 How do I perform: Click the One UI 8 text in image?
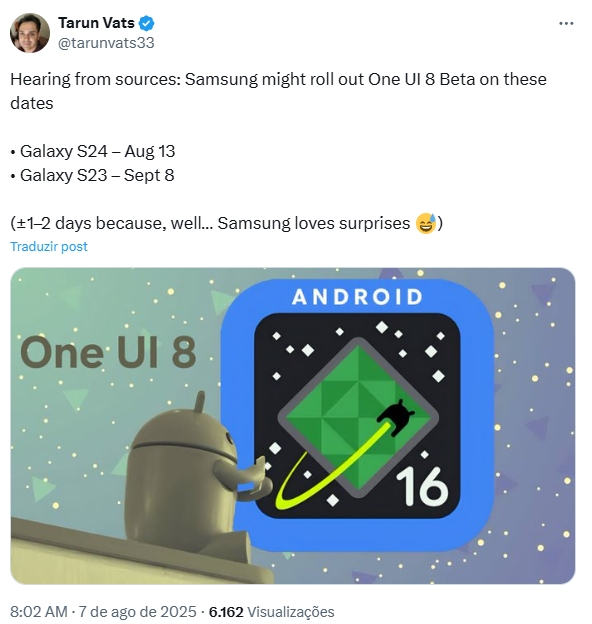[x=108, y=352]
